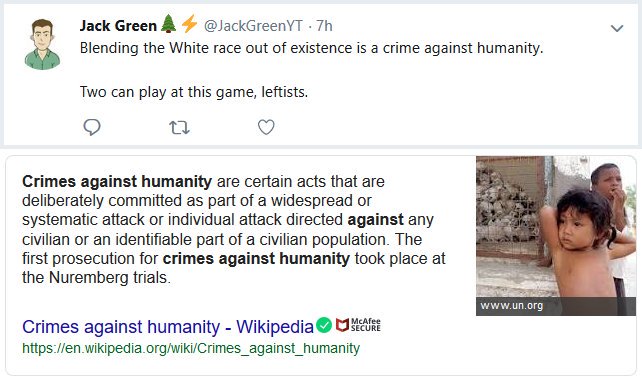Viewport: 642px width, 381px height.
Task: Click the lightning bolt emoji
Action: [189, 24]
